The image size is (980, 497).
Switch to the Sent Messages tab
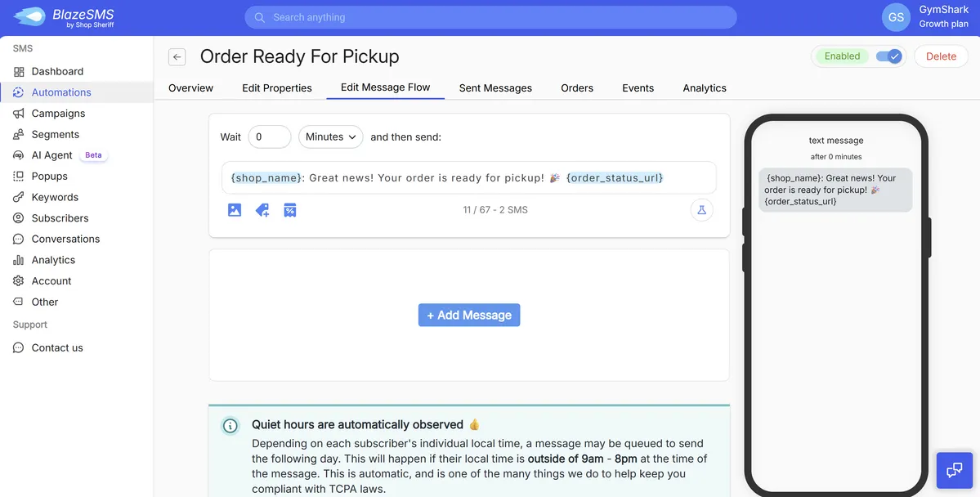495,87
